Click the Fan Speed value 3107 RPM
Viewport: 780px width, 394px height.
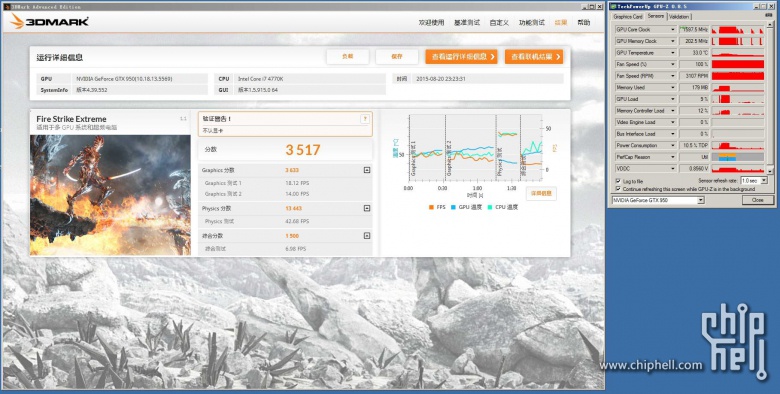pos(694,76)
